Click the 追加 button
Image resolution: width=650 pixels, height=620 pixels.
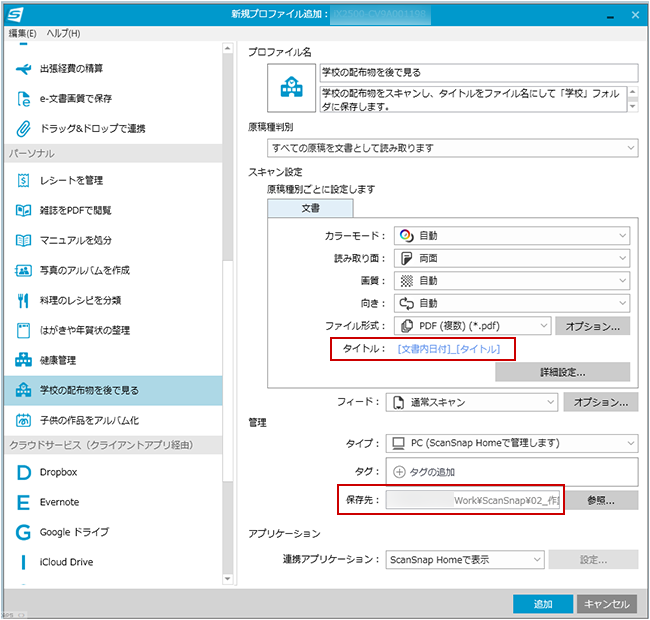[543, 604]
